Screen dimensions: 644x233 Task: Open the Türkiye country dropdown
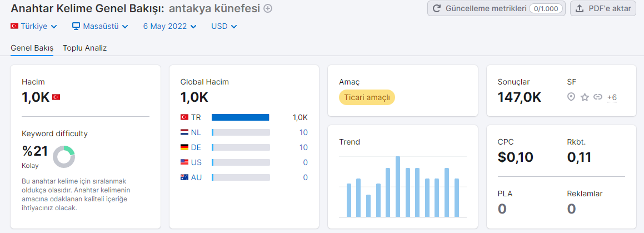point(34,26)
